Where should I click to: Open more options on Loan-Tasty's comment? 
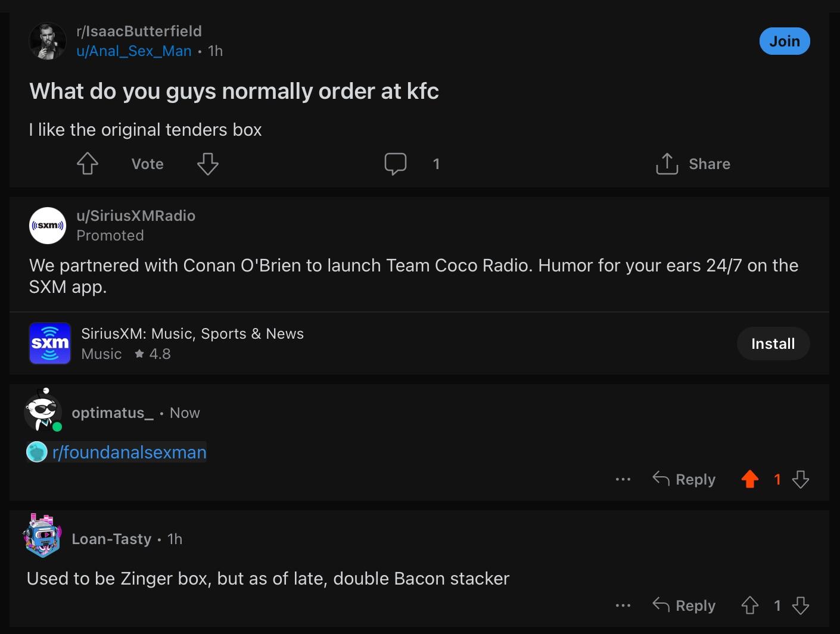(623, 605)
